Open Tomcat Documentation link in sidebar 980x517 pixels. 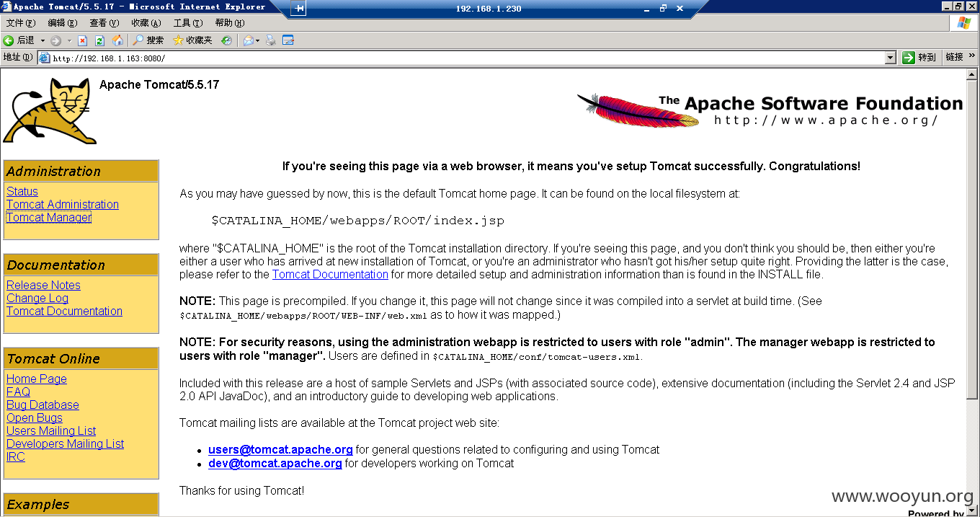pos(64,311)
